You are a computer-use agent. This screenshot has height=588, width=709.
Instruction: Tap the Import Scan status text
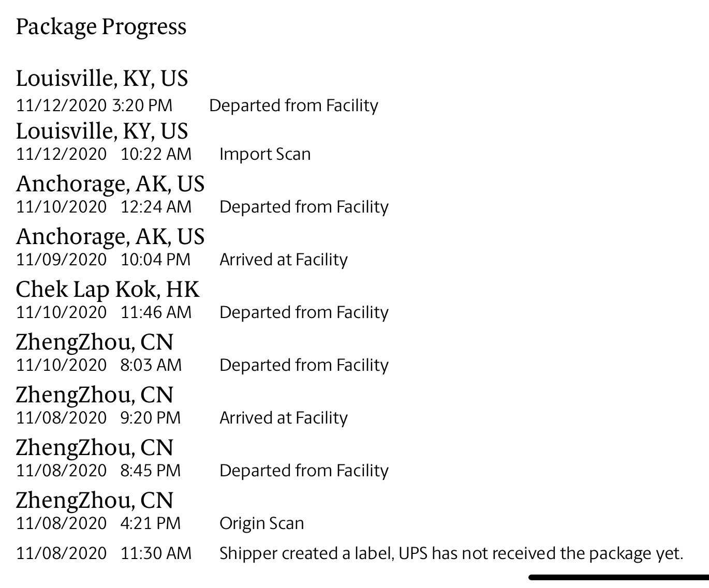click(x=265, y=154)
